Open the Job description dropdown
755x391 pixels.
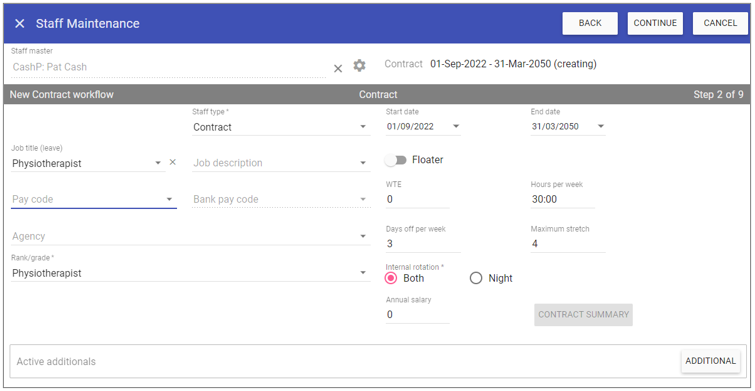281,163
